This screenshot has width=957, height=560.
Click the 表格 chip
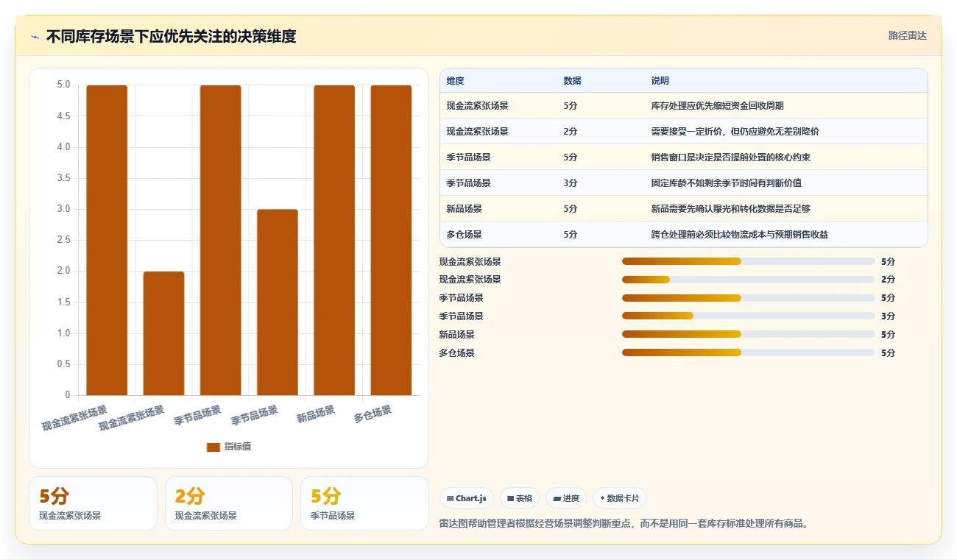(520, 498)
